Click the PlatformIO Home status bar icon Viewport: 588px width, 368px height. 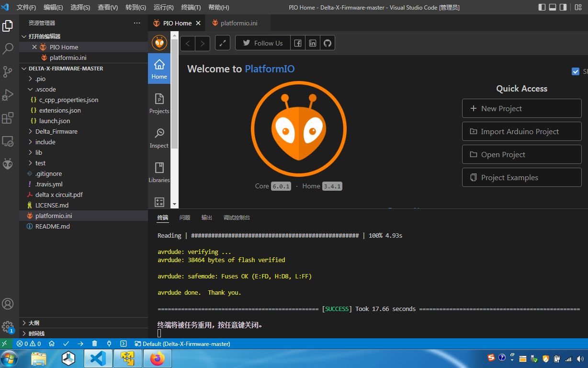pos(52,344)
